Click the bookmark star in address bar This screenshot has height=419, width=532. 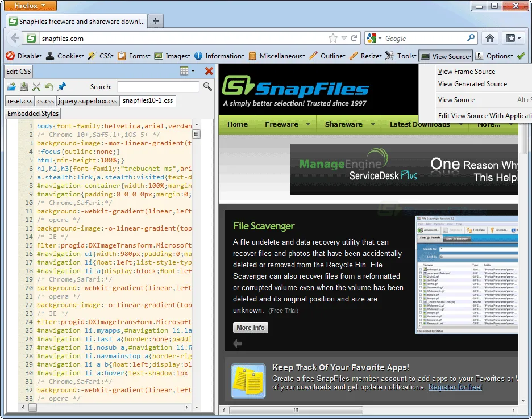tap(333, 38)
